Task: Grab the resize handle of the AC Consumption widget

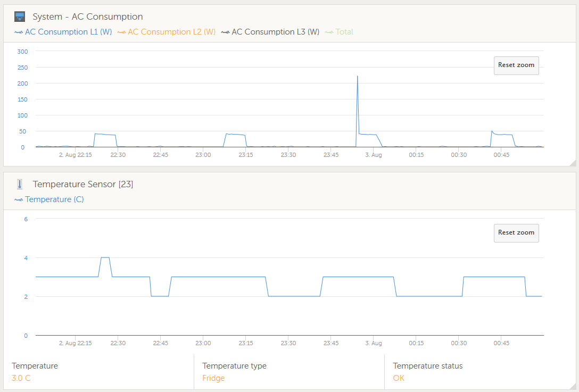Action: click(x=572, y=163)
